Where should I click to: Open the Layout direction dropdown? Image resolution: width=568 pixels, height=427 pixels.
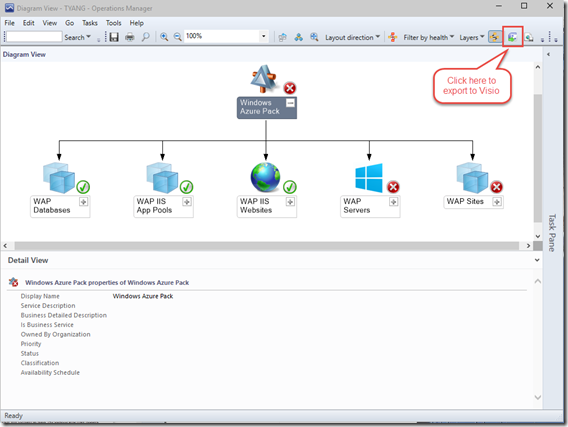tap(352, 37)
